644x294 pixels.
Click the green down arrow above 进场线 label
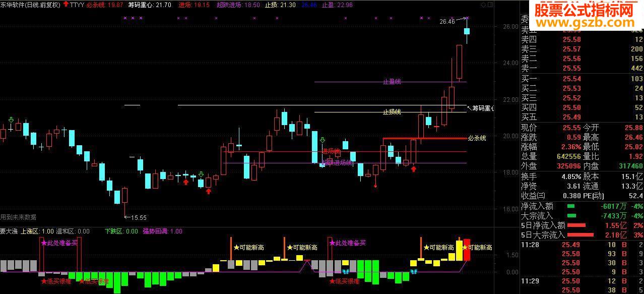click(x=323, y=140)
